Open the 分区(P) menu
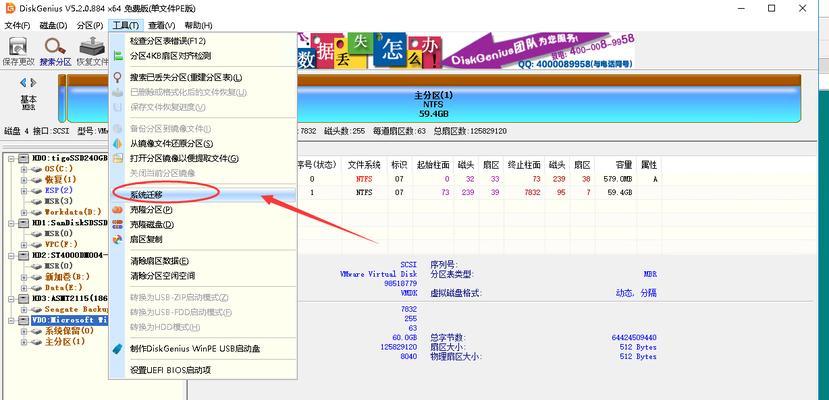Image resolution: width=829 pixels, height=400 pixels. coord(90,25)
